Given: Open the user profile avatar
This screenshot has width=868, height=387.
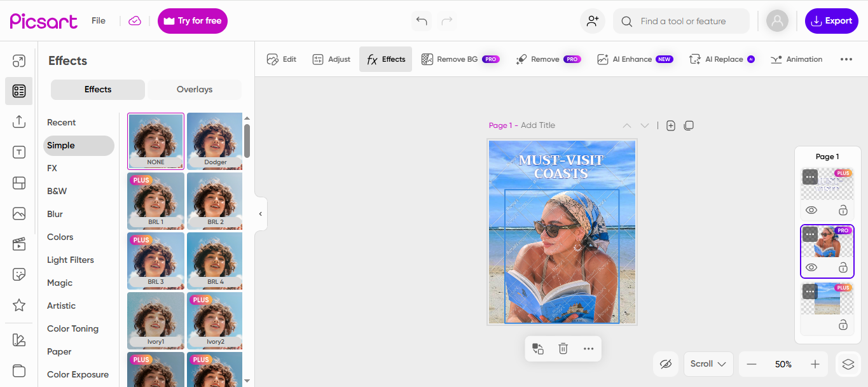Looking at the screenshot, I should point(777,21).
